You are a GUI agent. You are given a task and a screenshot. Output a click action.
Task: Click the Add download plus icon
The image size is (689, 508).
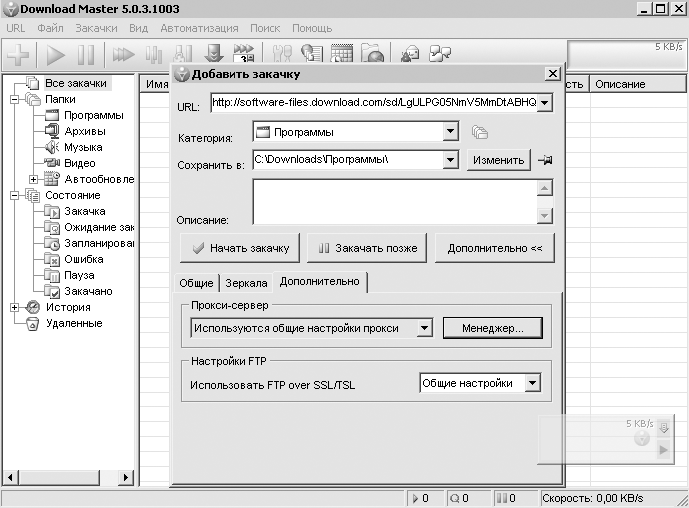pos(18,55)
